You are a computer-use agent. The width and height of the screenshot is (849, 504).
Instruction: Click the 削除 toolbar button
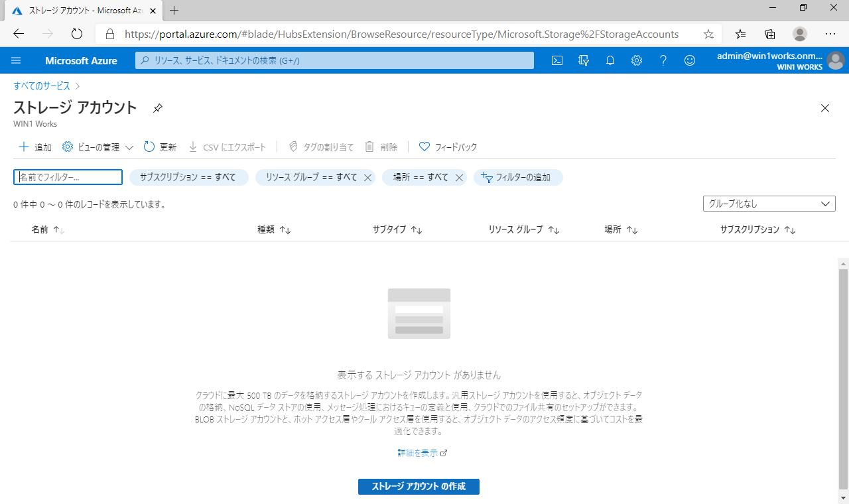381,147
